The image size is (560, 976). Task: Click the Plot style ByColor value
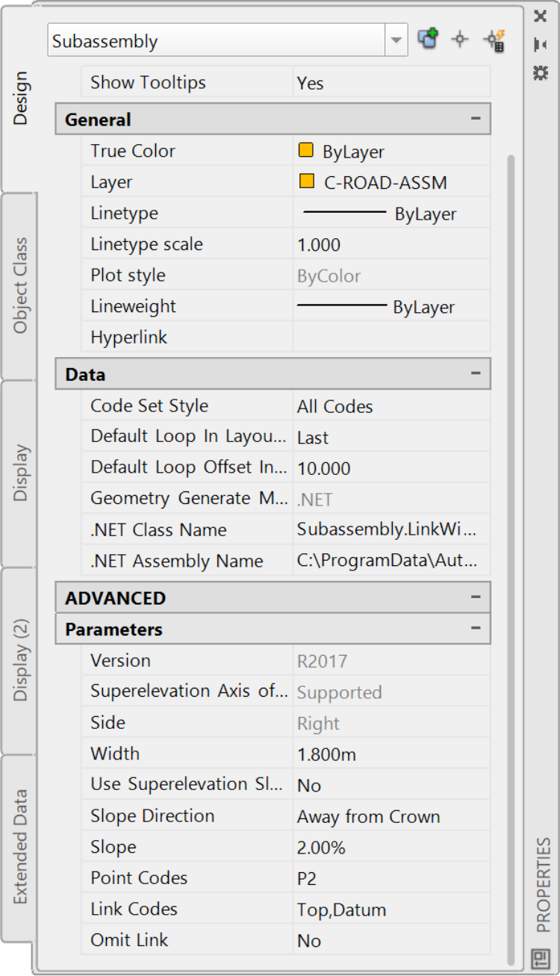391,276
